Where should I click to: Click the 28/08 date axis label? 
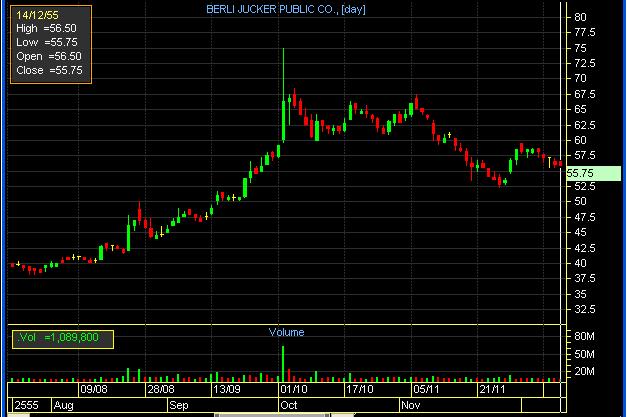[161, 389]
